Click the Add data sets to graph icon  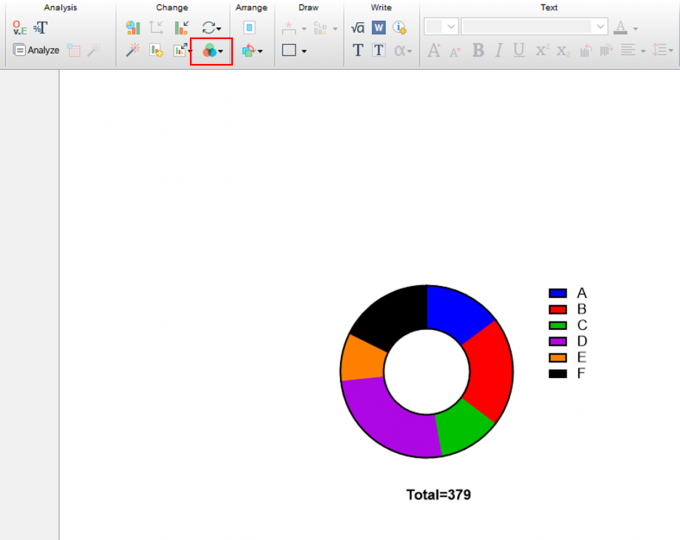pos(156,50)
